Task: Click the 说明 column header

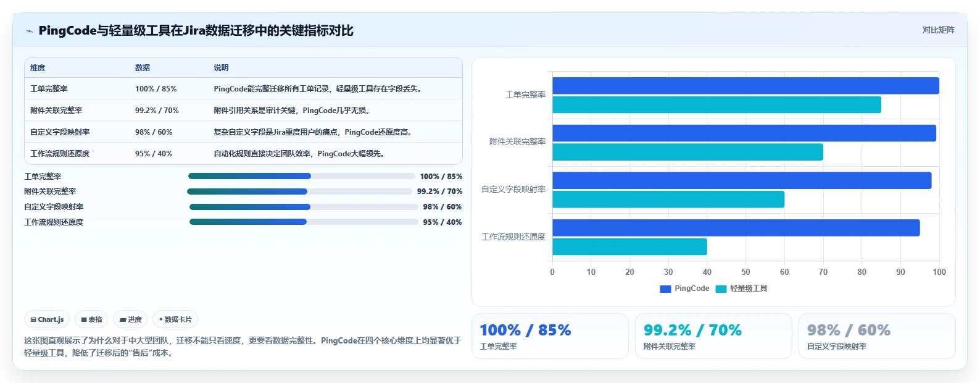Action: click(221, 68)
